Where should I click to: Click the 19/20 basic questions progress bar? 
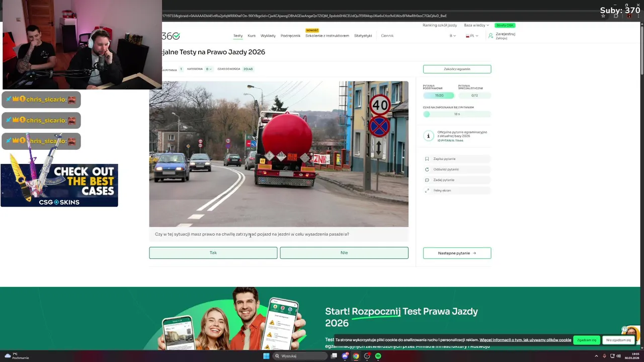[439, 96]
